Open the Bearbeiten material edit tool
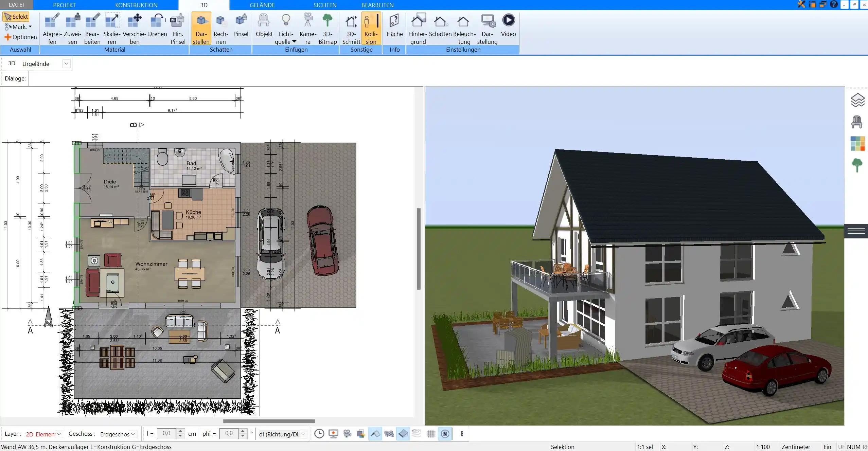Screen dimensions: 868x451 click(92, 29)
